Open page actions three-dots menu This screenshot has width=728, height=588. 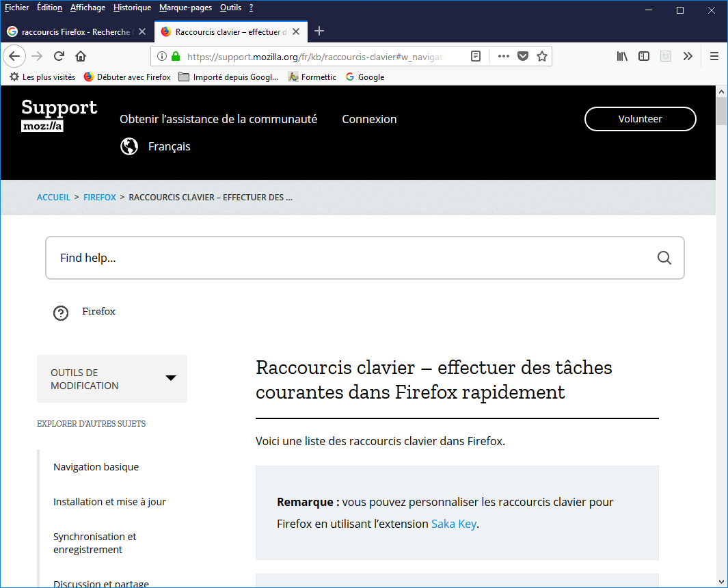tap(503, 56)
